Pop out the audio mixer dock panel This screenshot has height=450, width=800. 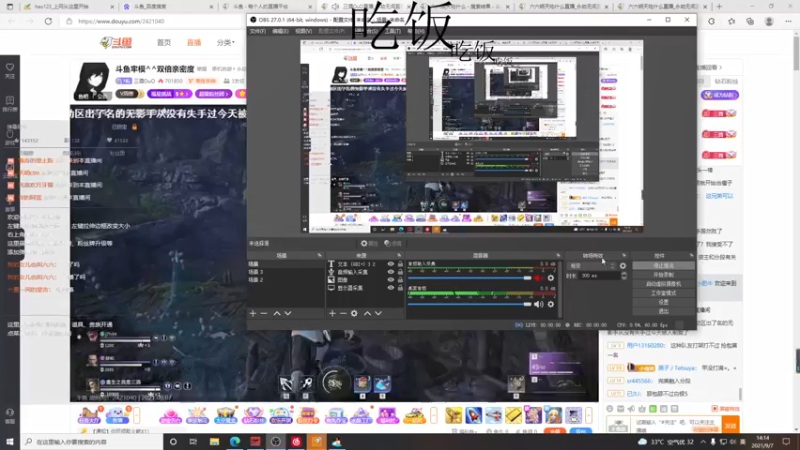pos(558,255)
